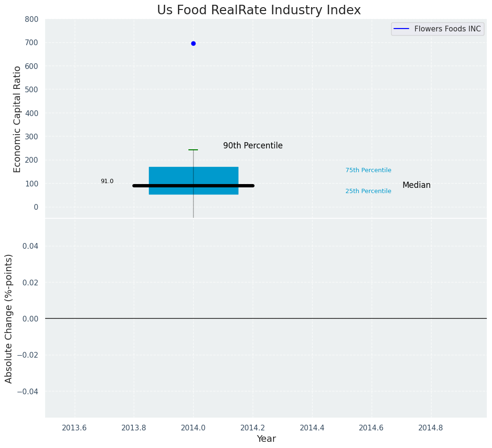Select the green 90th percentile cap
Screen dimensions: 492x448
[x=193, y=150]
